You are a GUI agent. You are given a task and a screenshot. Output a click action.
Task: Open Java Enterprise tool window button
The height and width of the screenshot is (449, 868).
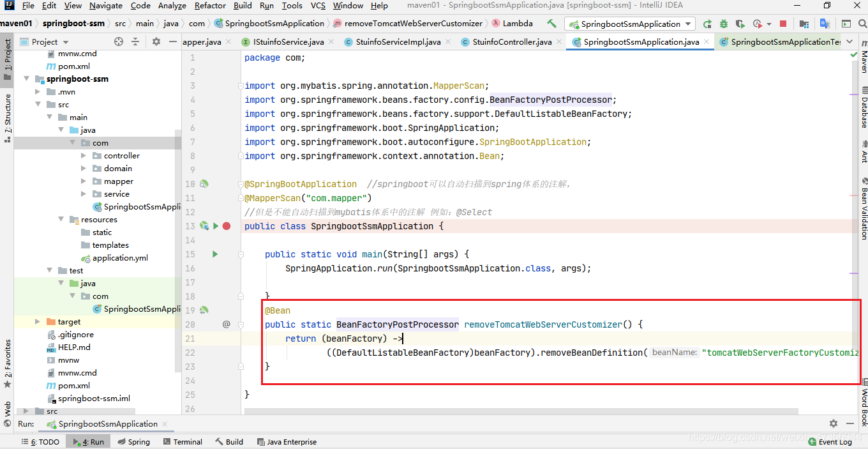tap(286, 441)
